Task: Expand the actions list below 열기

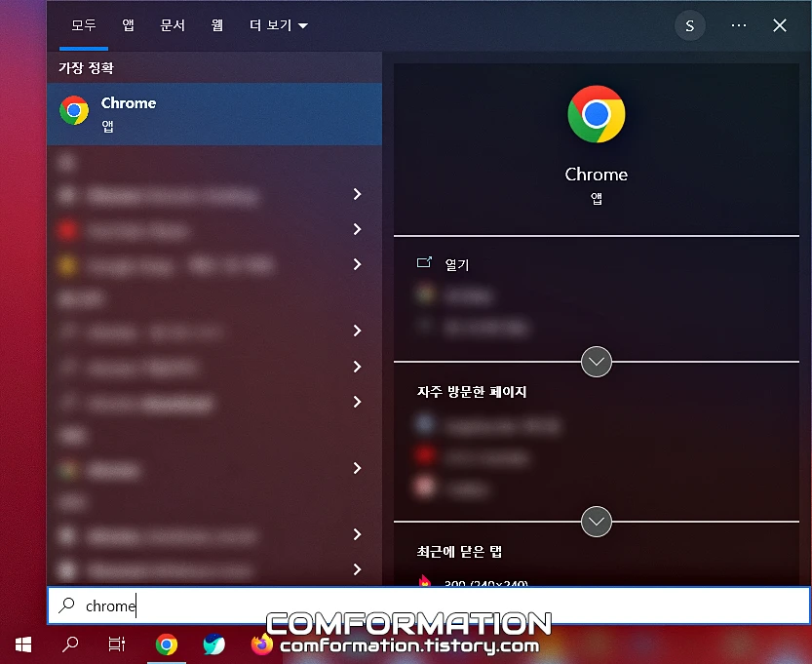Action: point(597,362)
